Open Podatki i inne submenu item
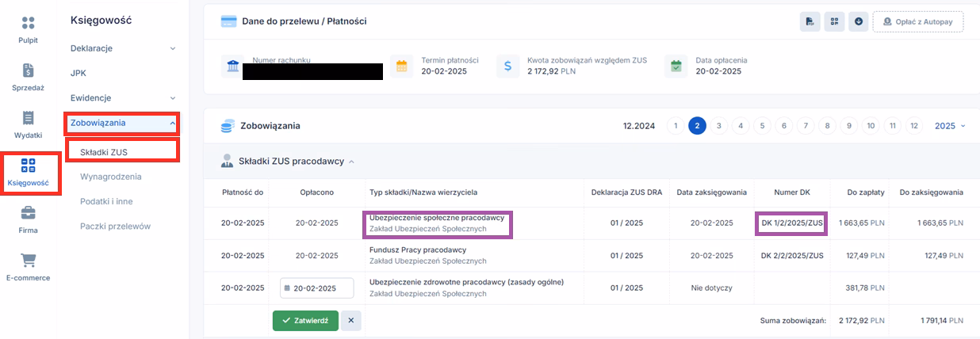This screenshot has width=980, height=339. click(106, 201)
